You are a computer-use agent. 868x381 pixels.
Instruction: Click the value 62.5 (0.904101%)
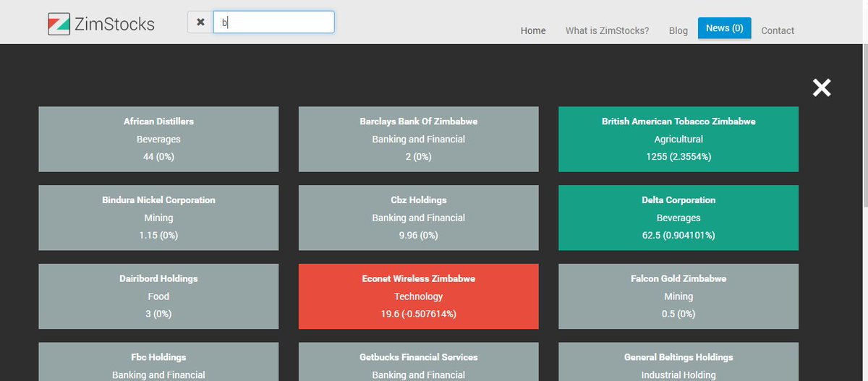click(678, 235)
